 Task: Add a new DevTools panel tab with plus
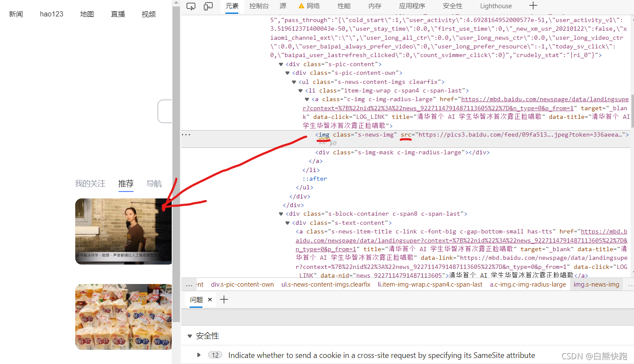(x=533, y=6)
